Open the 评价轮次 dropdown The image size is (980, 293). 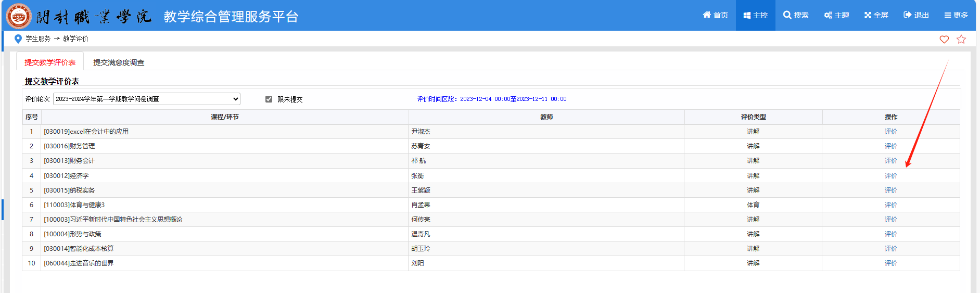point(147,99)
